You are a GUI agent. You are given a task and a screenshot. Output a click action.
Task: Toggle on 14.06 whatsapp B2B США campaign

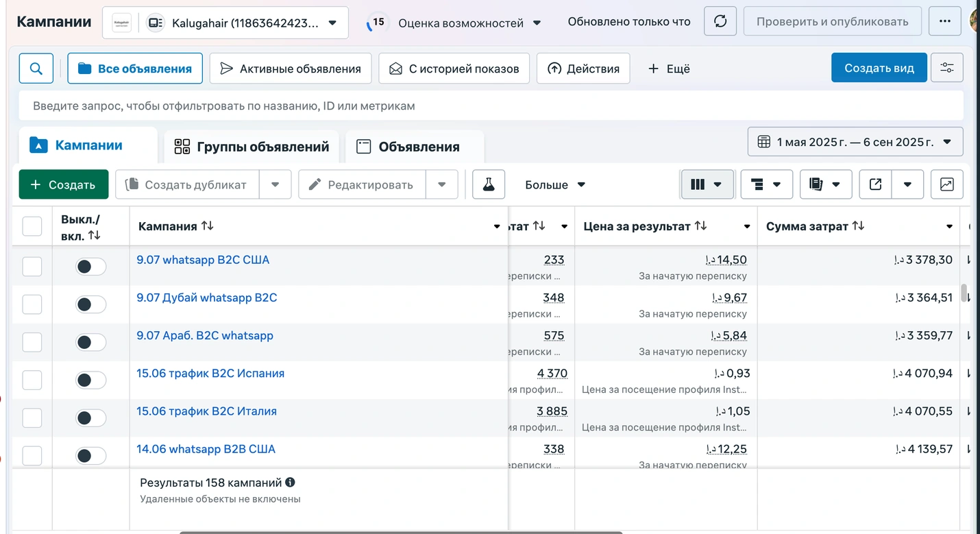pyautogui.click(x=90, y=455)
